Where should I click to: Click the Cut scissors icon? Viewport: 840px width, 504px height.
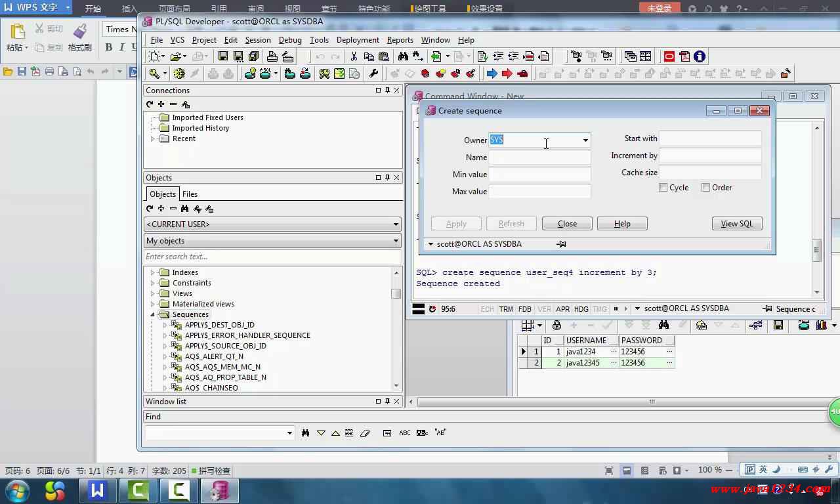tap(354, 56)
